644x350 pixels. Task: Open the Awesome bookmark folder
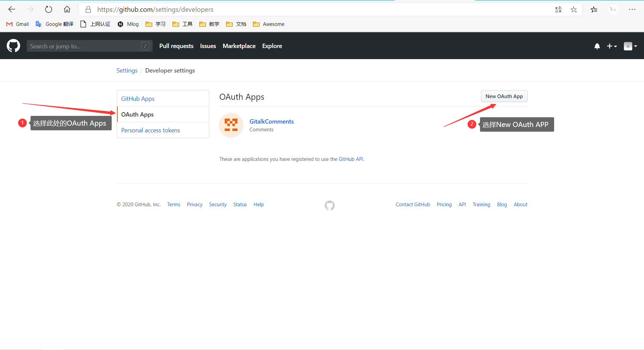point(269,24)
